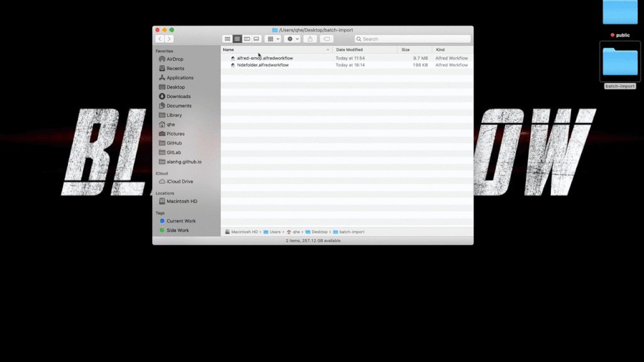This screenshot has height=362, width=644.
Task: Select Applications in the sidebar
Action: click(180, 78)
